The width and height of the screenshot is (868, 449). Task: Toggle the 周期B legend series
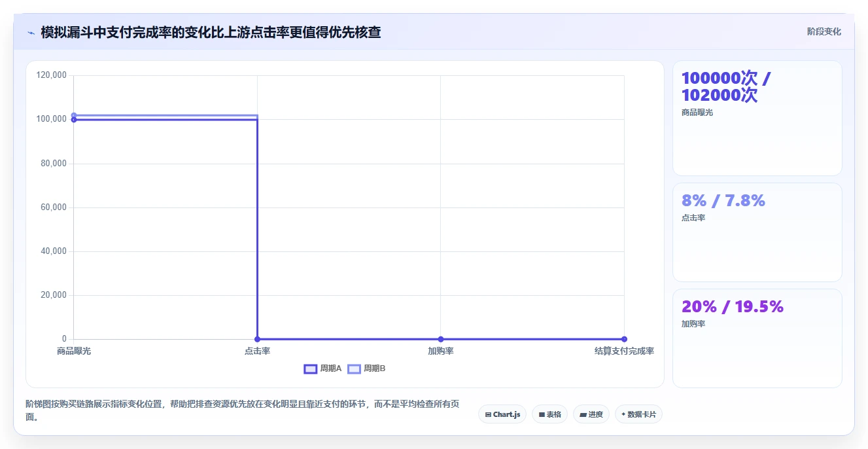[366, 368]
